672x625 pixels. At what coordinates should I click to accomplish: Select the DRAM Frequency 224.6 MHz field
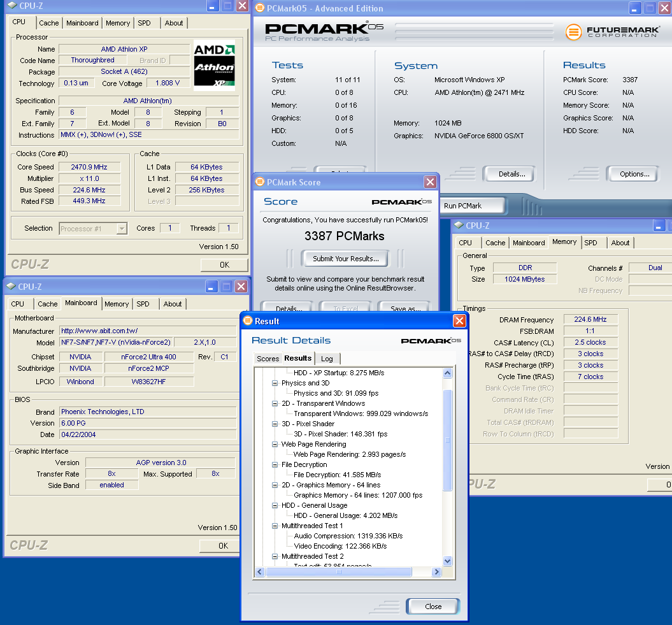pyautogui.click(x=590, y=319)
